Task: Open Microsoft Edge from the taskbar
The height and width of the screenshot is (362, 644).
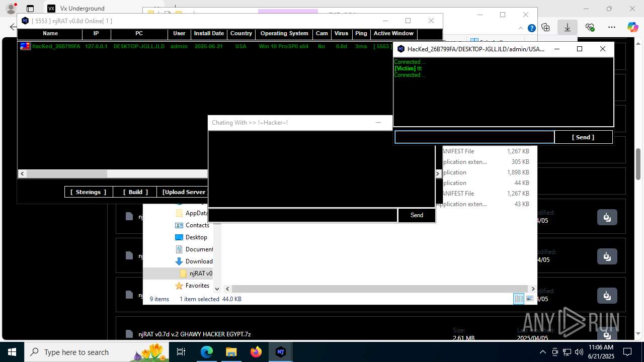Action: 207,352
